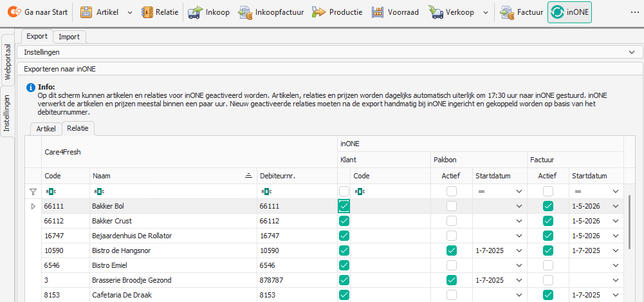Expand the Bakker Bol row arrow
The height and width of the screenshot is (302, 644).
(x=33, y=206)
